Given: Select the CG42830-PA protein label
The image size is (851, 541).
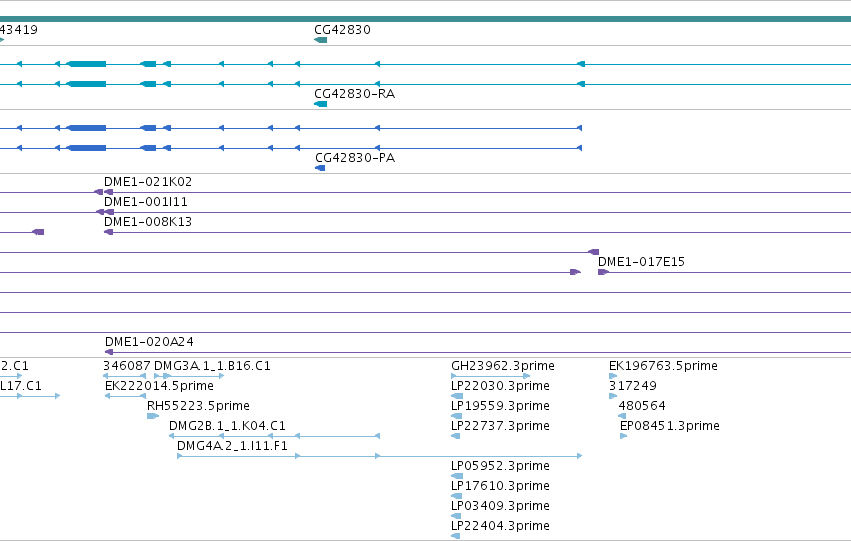Looking at the screenshot, I should [x=355, y=158].
